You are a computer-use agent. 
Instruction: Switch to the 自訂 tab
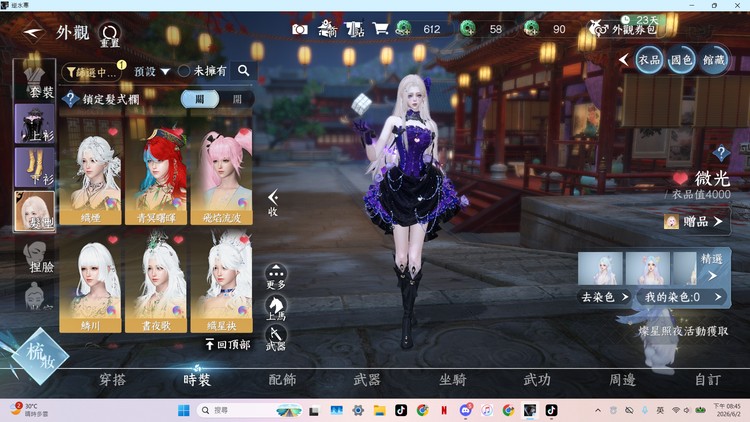[x=707, y=380]
